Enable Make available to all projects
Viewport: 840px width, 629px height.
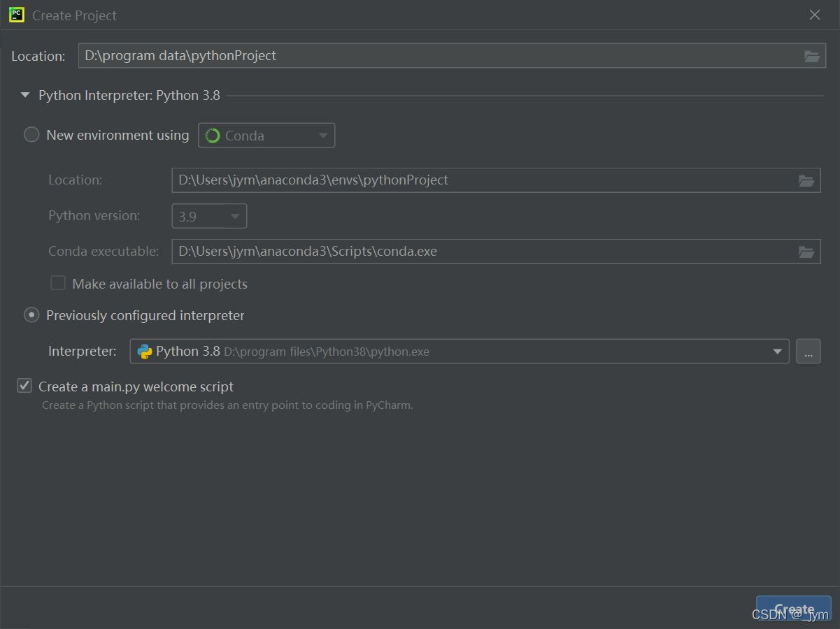[58, 283]
